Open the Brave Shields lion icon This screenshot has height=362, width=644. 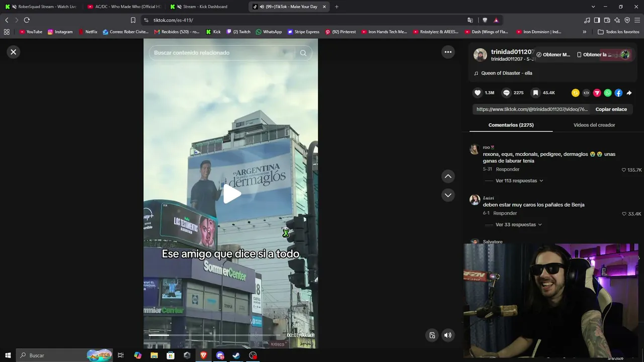(485, 20)
